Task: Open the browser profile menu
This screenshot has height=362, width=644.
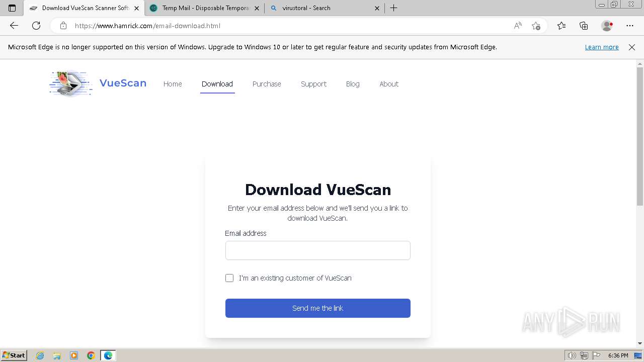Action: 607,26
